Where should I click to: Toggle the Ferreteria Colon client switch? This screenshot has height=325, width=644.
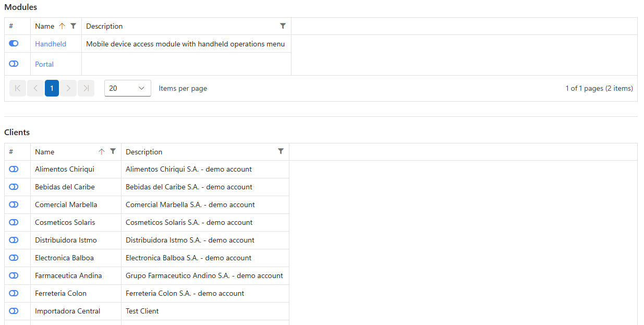[x=14, y=293]
